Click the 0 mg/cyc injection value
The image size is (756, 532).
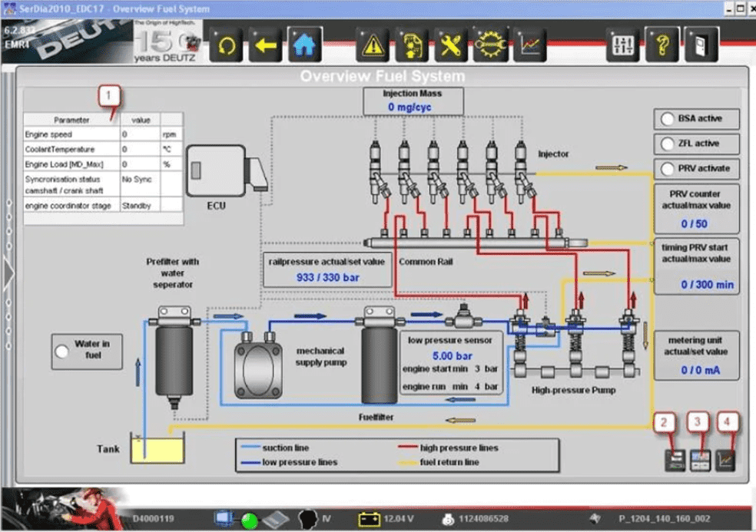409,107
